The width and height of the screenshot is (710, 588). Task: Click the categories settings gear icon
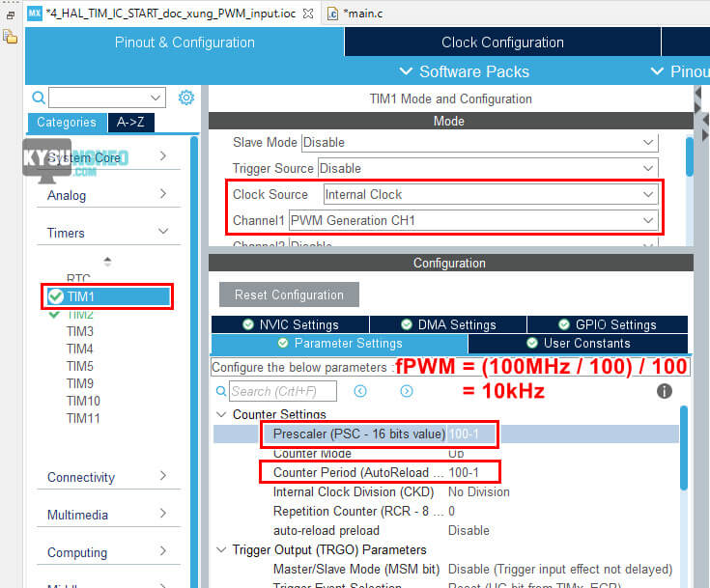point(186,98)
